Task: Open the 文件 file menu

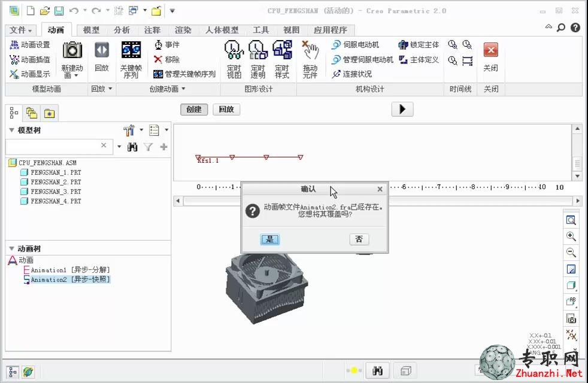Action: 20,30
